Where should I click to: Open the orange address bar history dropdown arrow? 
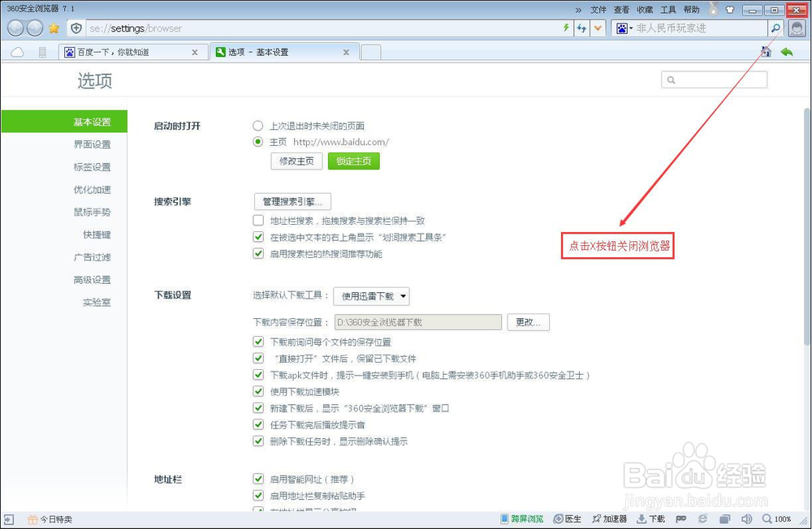click(x=598, y=28)
